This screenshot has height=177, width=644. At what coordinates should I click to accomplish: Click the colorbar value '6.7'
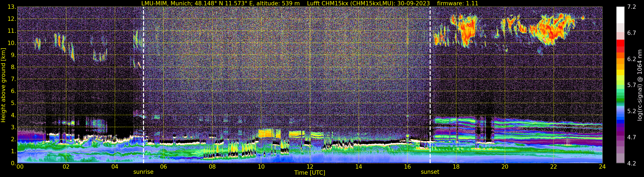(632, 33)
